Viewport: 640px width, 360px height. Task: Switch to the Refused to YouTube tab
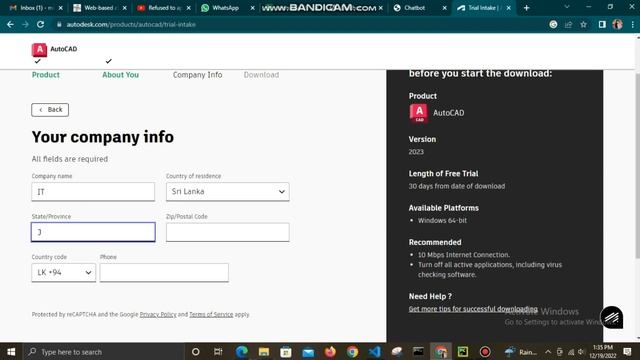(164, 8)
